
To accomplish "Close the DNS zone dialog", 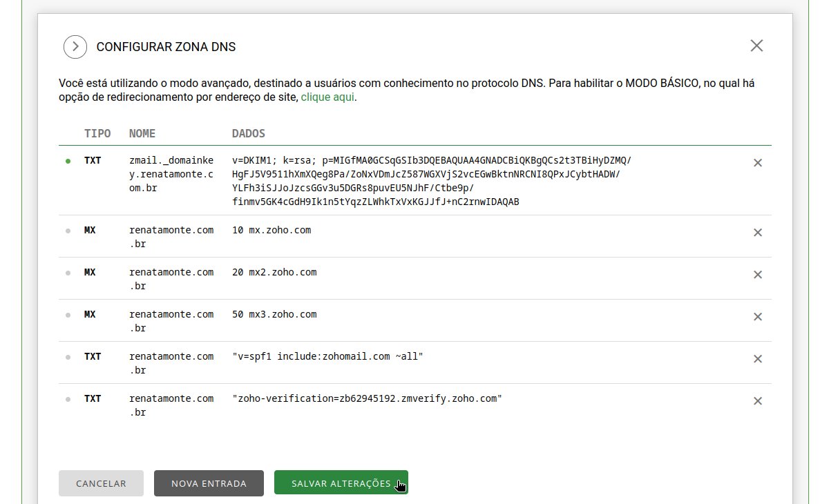I will [756, 46].
